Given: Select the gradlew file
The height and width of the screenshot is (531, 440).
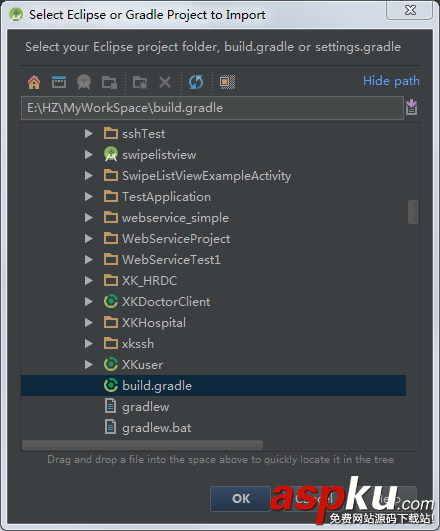Looking at the screenshot, I should click(145, 406).
